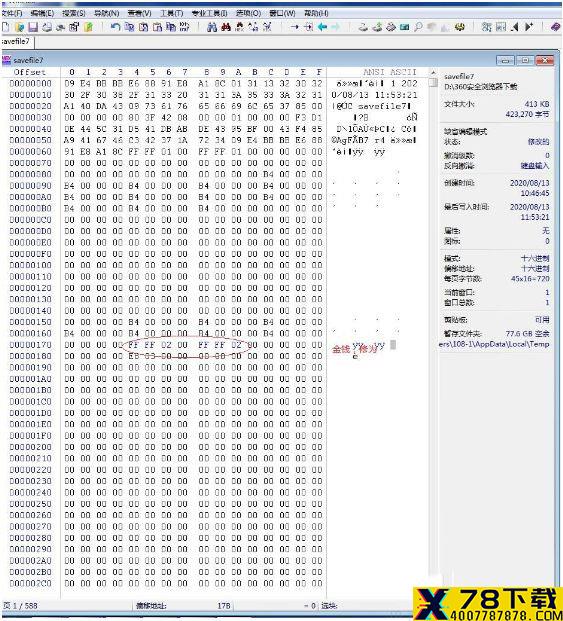Open the 选项(O) menu
Screen dimensions: 563x621
click(248, 13)
